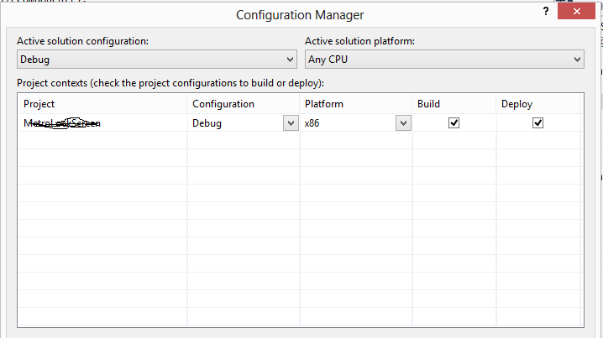The width and height of the screenshot is (603, 364).
Task: Uncheck the Build checkbox for the project
Action: (x=454, y=122)
